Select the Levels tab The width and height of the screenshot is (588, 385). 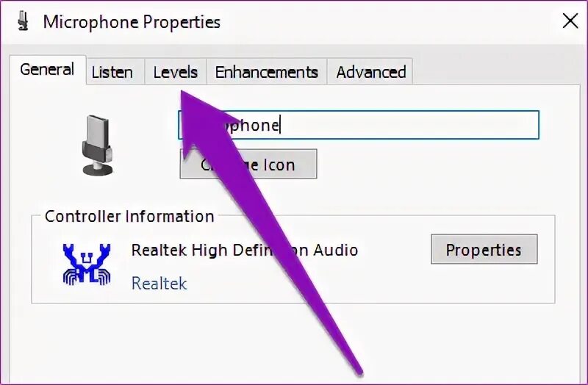point(176,72)
